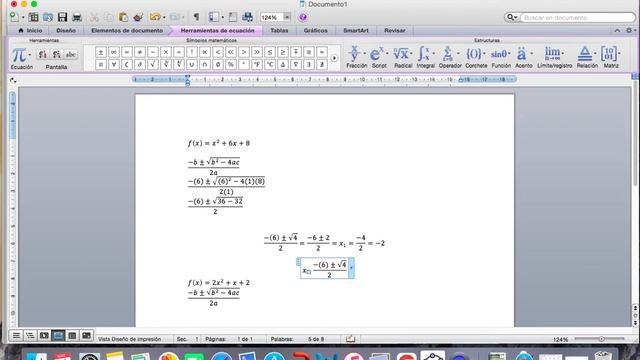640x360 pixels.
Task: Open the Inicio ribbon tab
Action: pyautogui.click(x=30, y=31)
